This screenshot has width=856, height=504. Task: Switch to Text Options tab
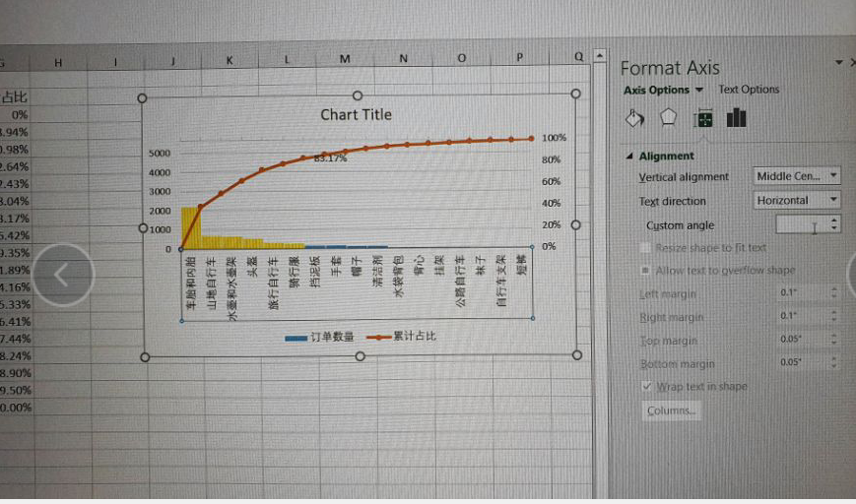tap(749, 89)
